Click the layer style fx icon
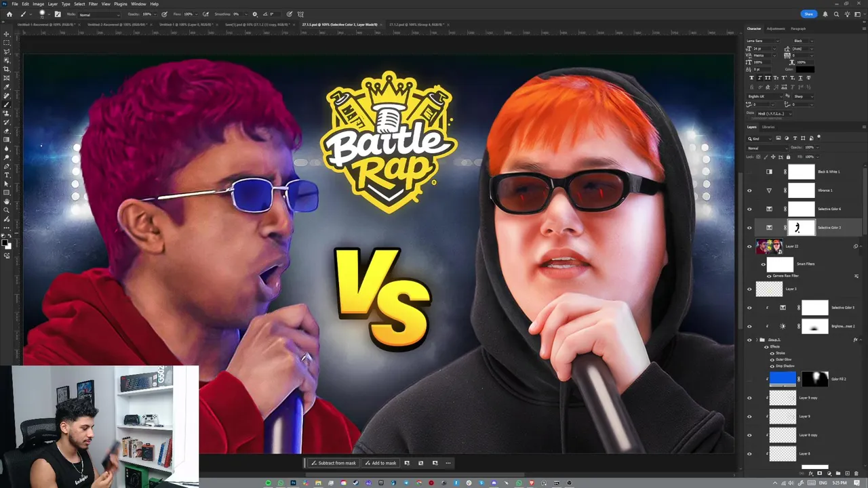The image size is (868, 488). [x=811, y=473]
